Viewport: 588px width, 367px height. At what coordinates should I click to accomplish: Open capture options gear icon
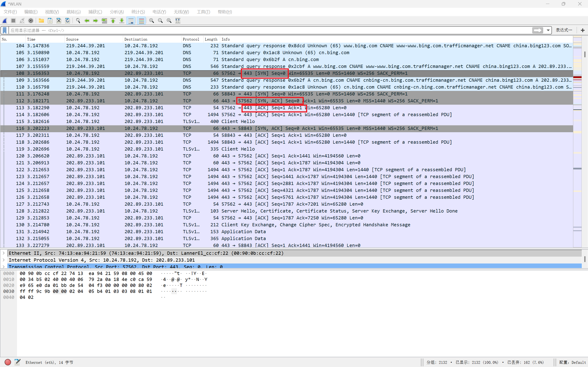click(31, 21)
